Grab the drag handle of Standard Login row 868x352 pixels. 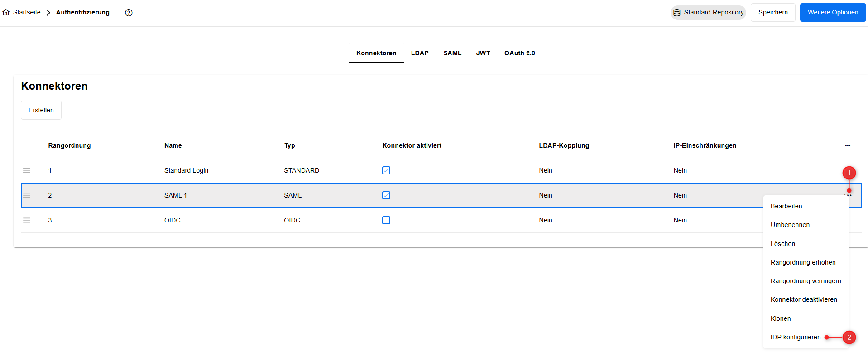pyautogui.click(x=27, y=170)
